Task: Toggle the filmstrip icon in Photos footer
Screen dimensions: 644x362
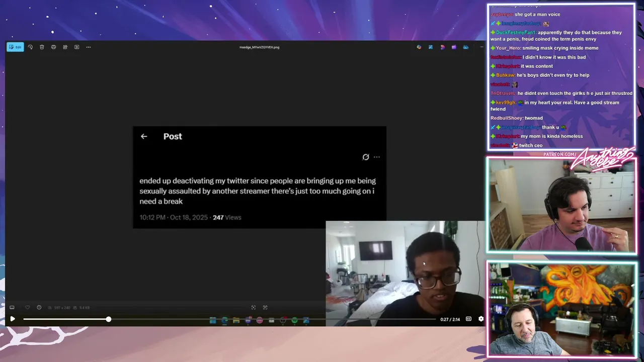Action: click(12, 307)
